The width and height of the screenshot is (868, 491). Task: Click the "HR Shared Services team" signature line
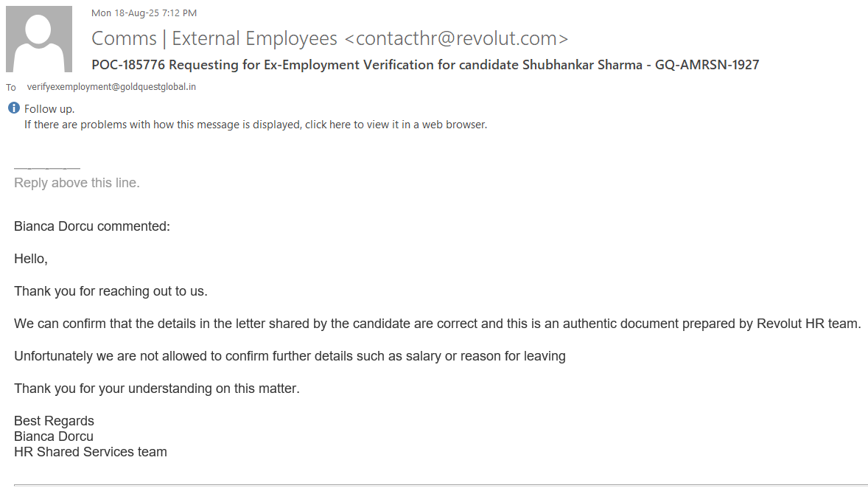coord(91,452)
